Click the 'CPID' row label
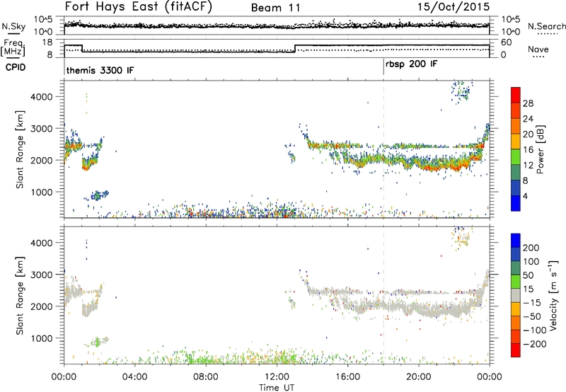 [16, 67]
